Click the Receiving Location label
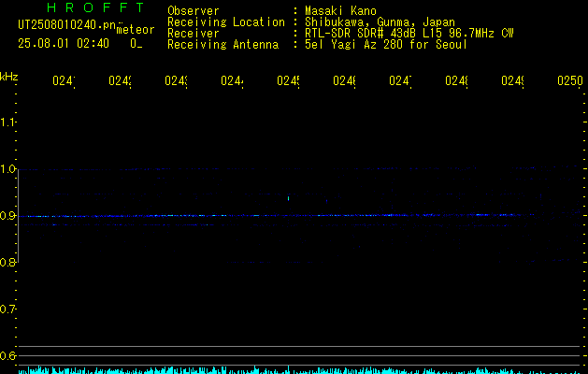Viewport: 588px width, 374px height. (x=226, y=22)
